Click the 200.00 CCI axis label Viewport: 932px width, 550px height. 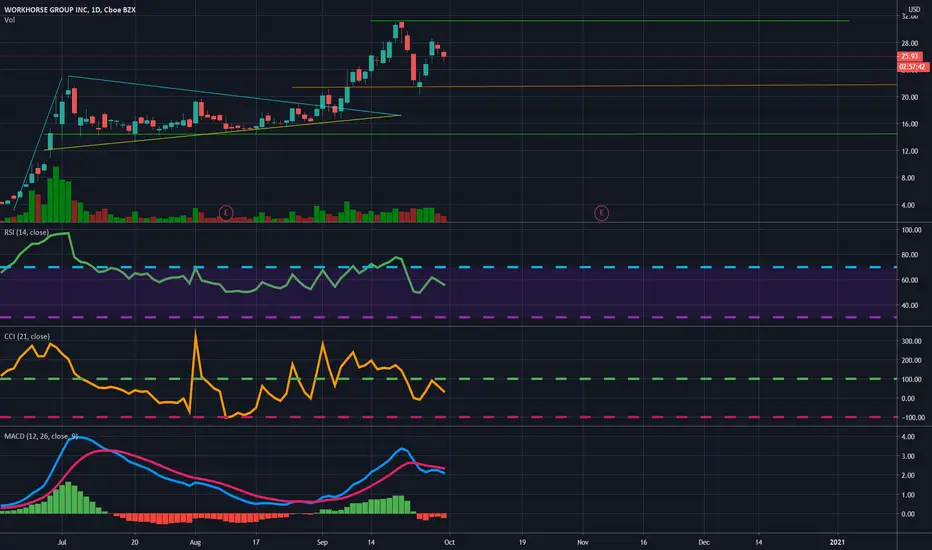[x=911, y=360]
